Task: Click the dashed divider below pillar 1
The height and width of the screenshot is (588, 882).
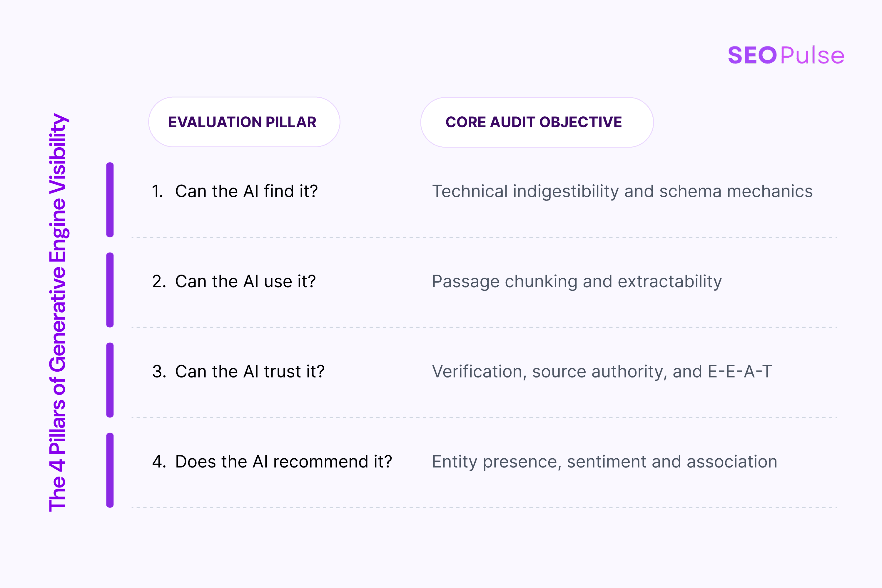Action: (x=485, y=237)
